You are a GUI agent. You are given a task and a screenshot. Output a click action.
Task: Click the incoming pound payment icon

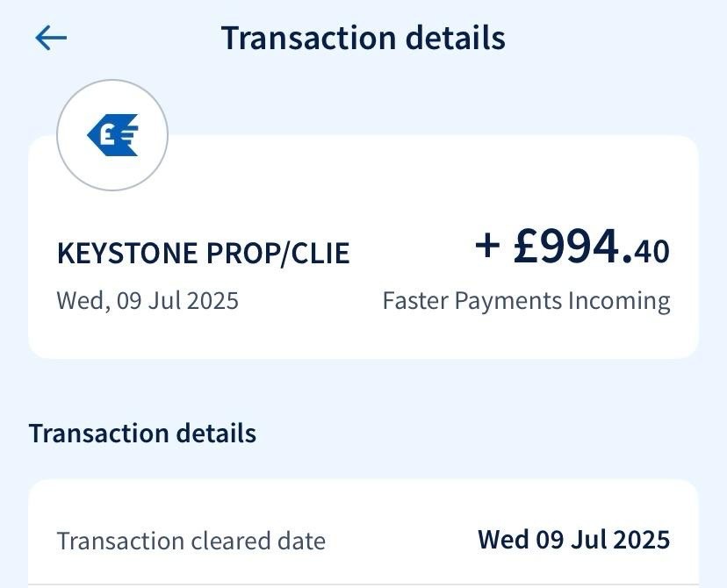pos(112,135)
